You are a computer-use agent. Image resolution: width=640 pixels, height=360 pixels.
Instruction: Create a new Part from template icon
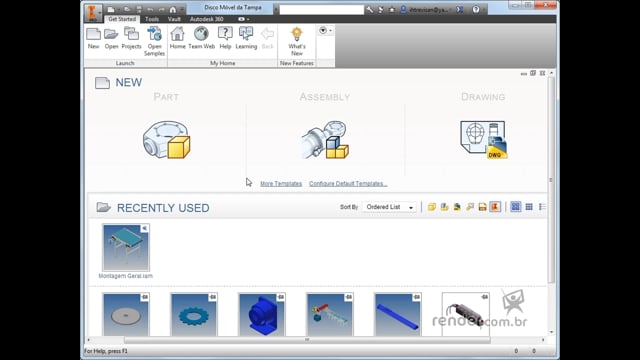pos(167,140)
